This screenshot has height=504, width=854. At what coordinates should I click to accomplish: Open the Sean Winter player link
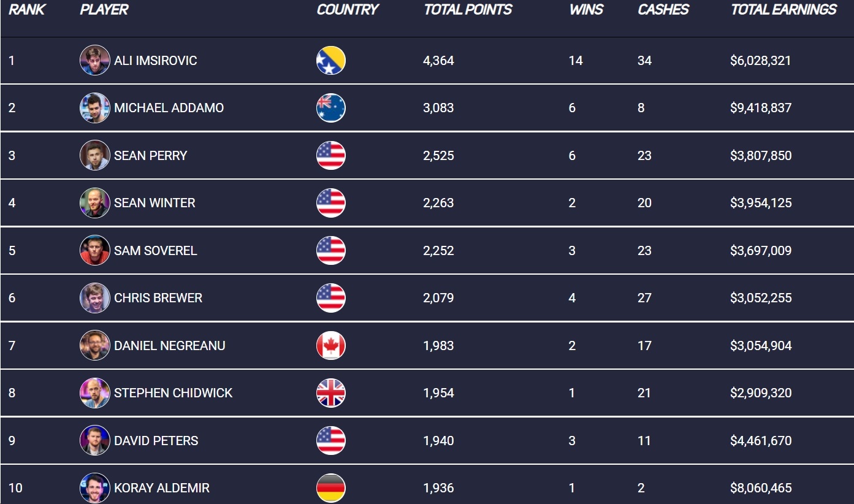click(x=154, y=203)
